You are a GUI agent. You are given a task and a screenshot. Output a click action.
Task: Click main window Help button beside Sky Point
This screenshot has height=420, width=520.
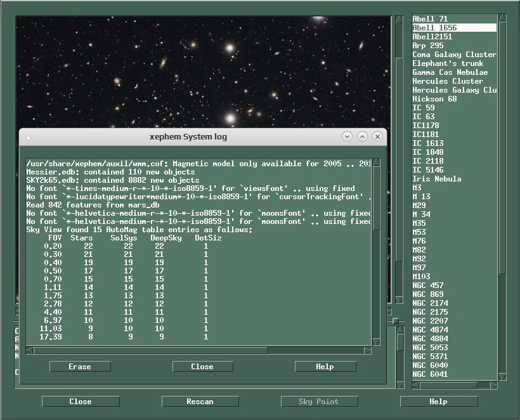(439, 402)
